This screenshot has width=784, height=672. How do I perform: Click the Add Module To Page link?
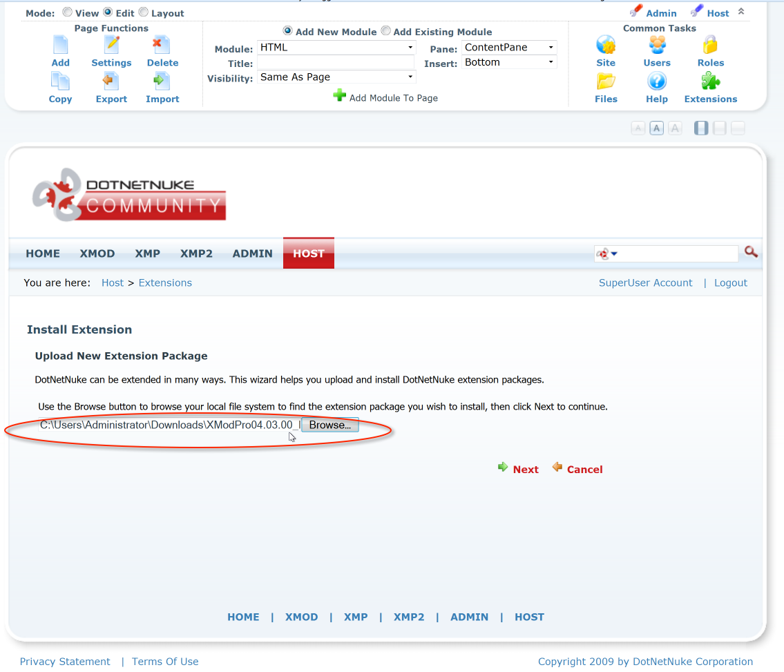tap(394, 98)
